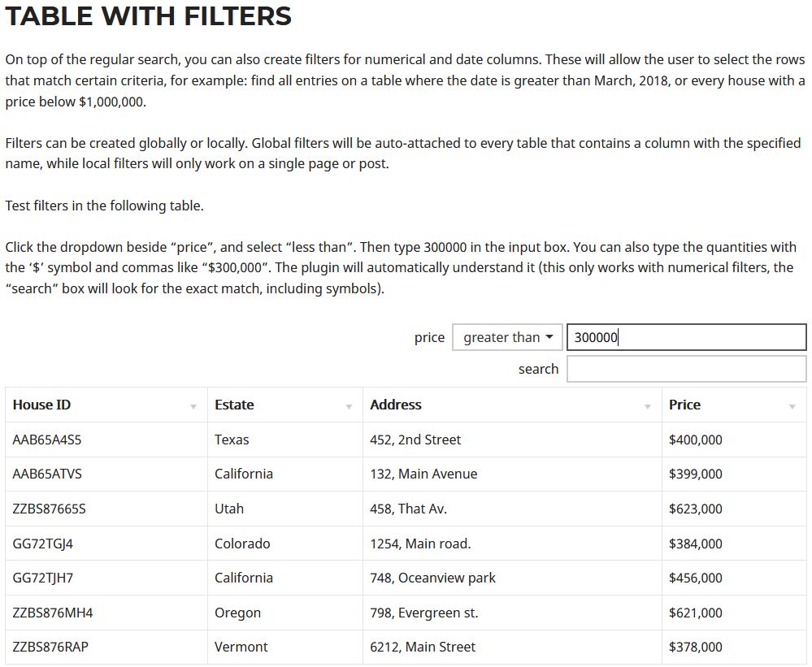This screenshot has height=667, width=812.
Task: Click the Oregon estate cell
Action: 237,613
